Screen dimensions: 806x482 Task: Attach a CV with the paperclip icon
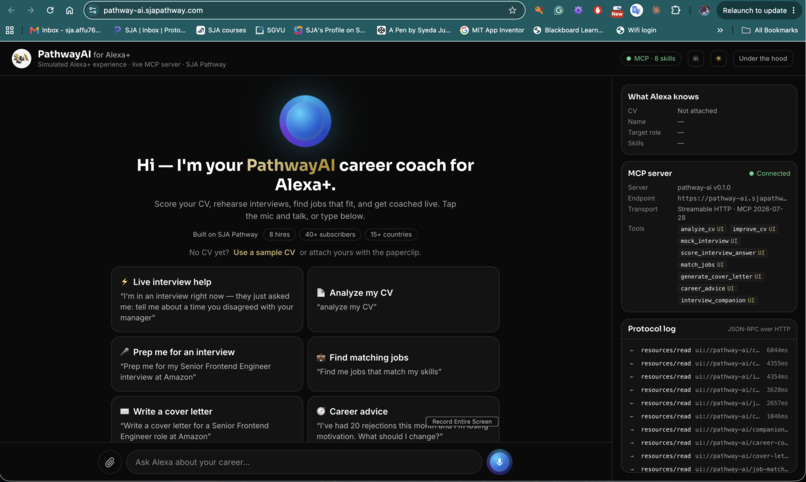tap(109, 462)
